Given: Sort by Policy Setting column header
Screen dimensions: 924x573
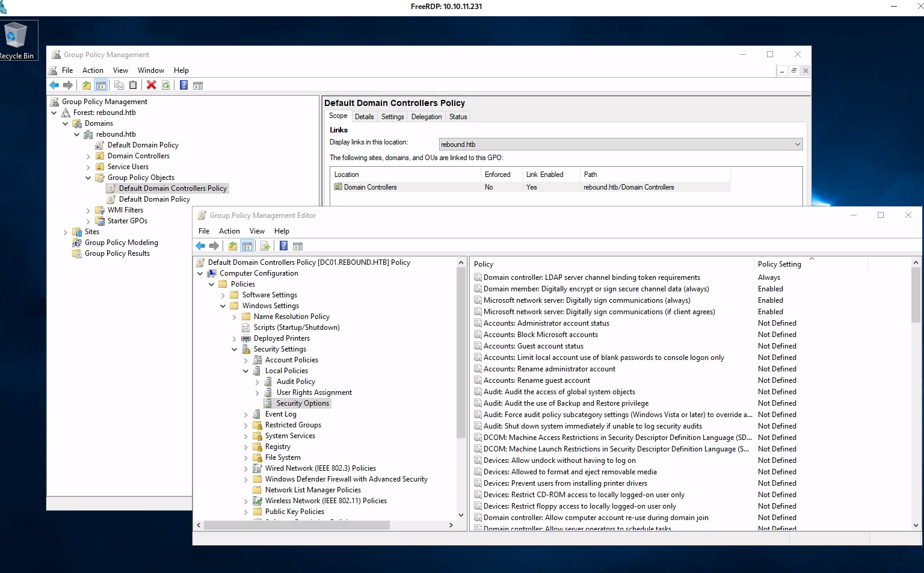Looking at the screenshot, I should [x=811, y=264].
